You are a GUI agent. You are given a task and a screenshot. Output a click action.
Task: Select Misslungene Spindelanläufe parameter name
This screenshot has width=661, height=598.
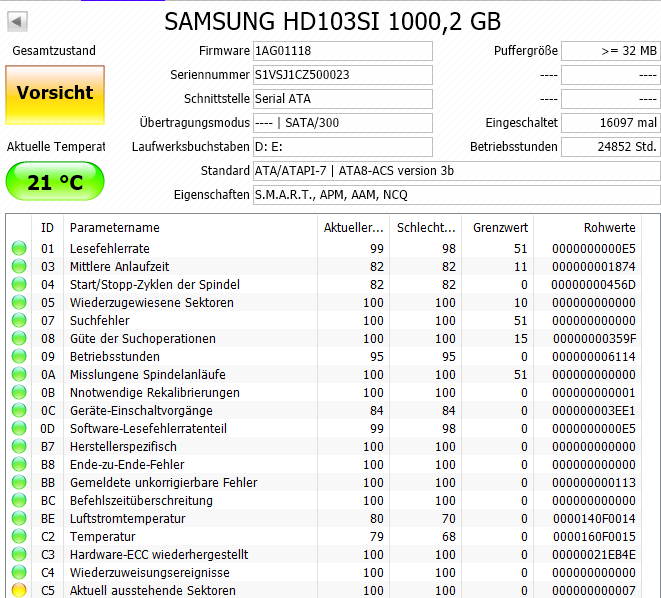(x=148, y=375)
